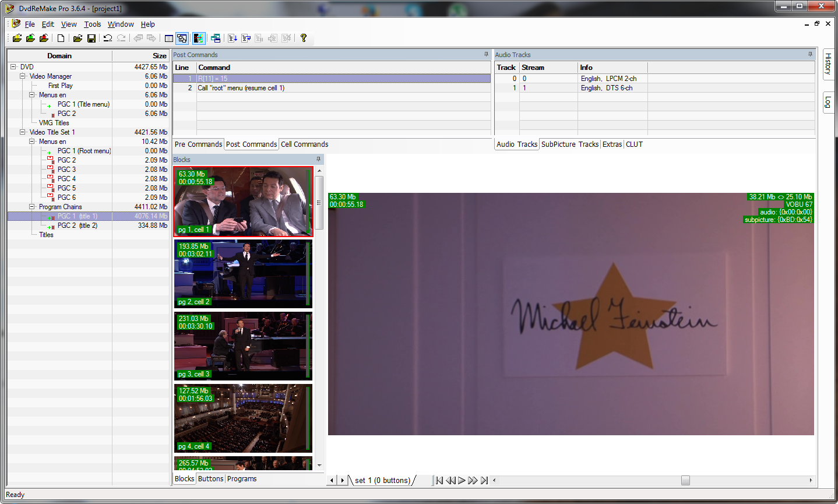
Task: Select the English, DTS 6-ch audio track
Action: click(654, 88)
